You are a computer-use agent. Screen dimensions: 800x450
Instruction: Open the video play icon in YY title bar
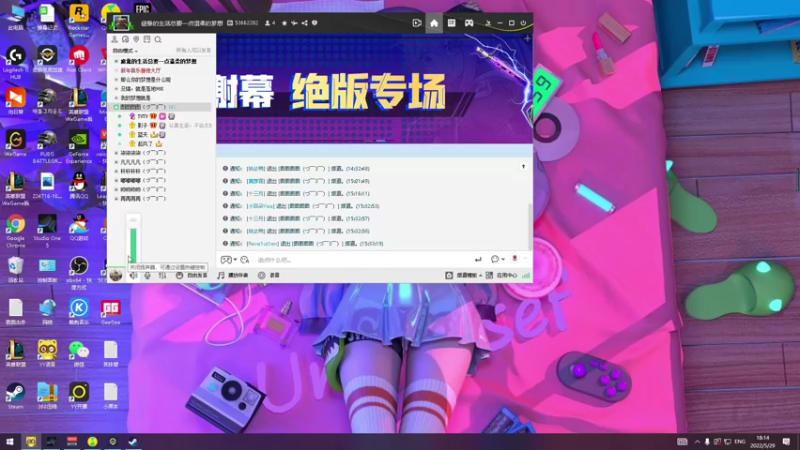coord(417,23)
